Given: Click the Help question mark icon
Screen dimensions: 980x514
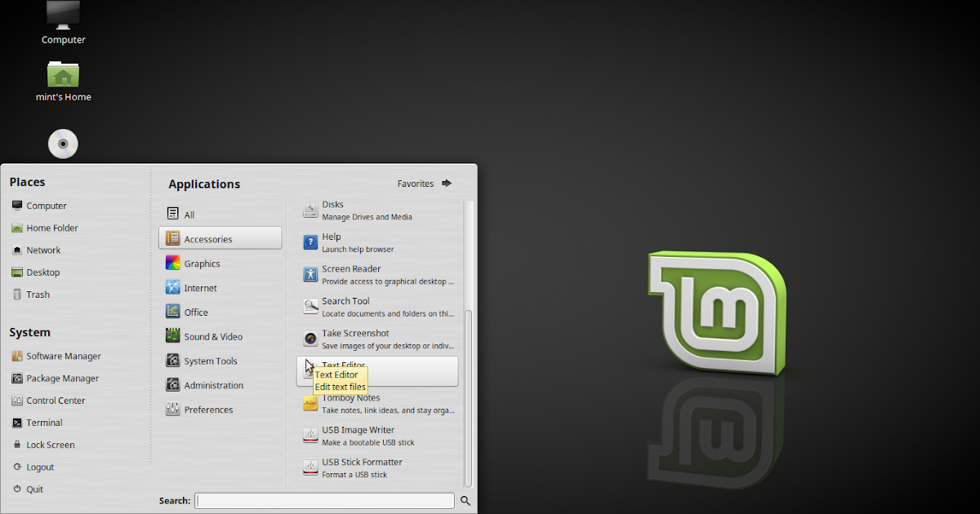Looking at the screenshot, I should (310, 242).
